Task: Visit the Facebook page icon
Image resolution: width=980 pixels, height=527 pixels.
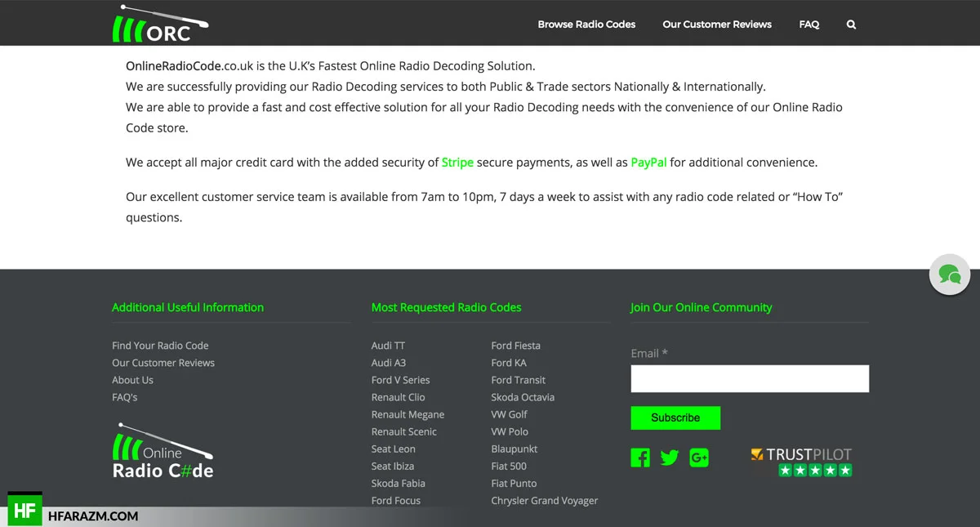Action: (x=640, y=458)
